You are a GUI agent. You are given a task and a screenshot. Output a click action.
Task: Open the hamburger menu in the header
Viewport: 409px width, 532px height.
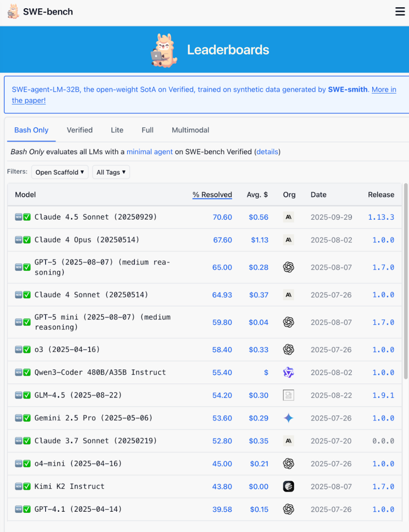(x=400, y=11)
